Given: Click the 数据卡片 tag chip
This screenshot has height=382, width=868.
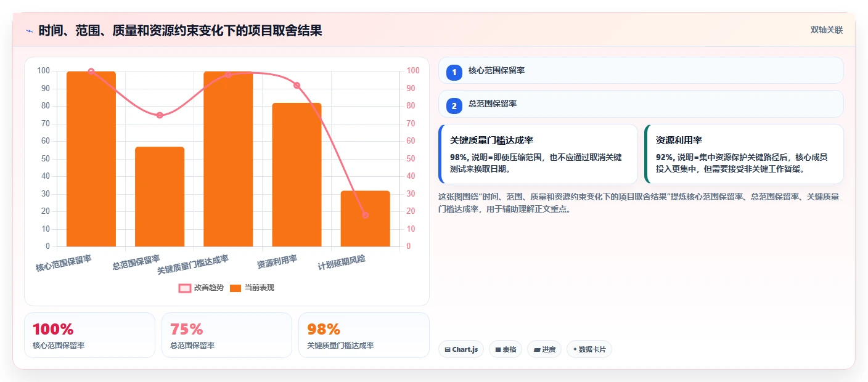Looking at the screenshot, I should tap(589, 349).
